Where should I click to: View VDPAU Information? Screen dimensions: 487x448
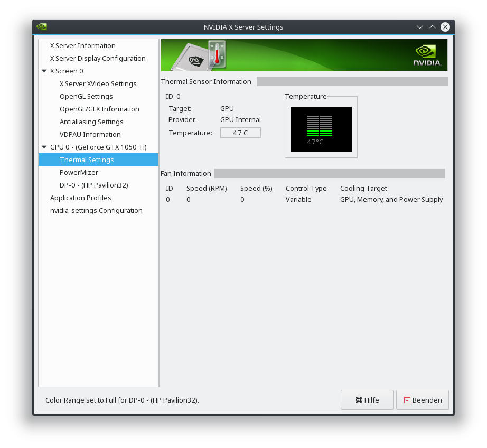90,135
